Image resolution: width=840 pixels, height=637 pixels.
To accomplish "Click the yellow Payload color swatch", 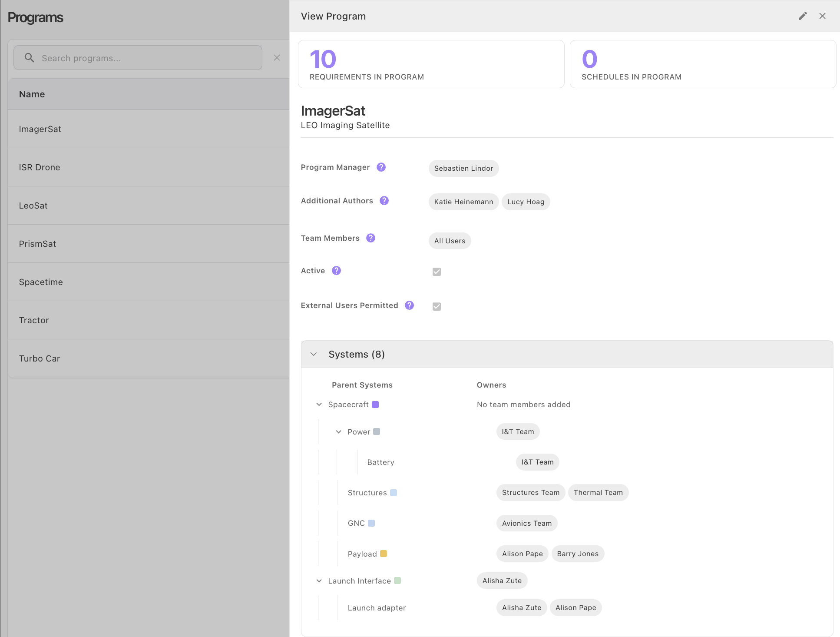I will tap(384, 554).
